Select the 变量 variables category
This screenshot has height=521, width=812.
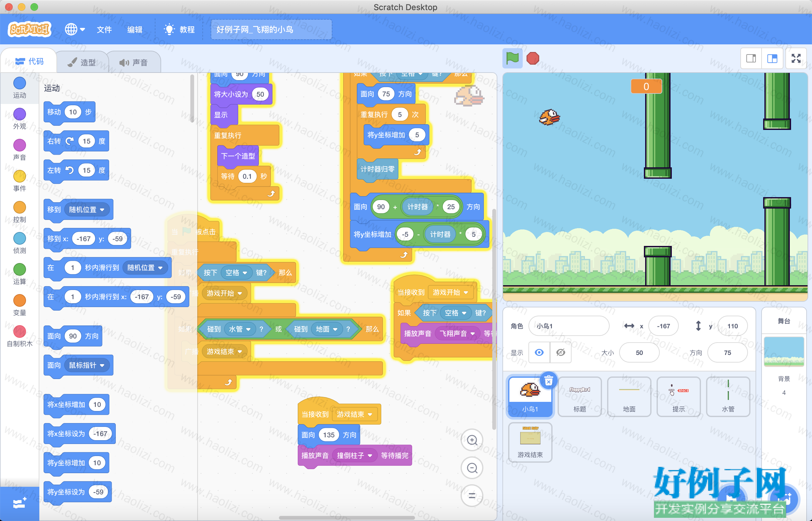click(x=20, y=306)
